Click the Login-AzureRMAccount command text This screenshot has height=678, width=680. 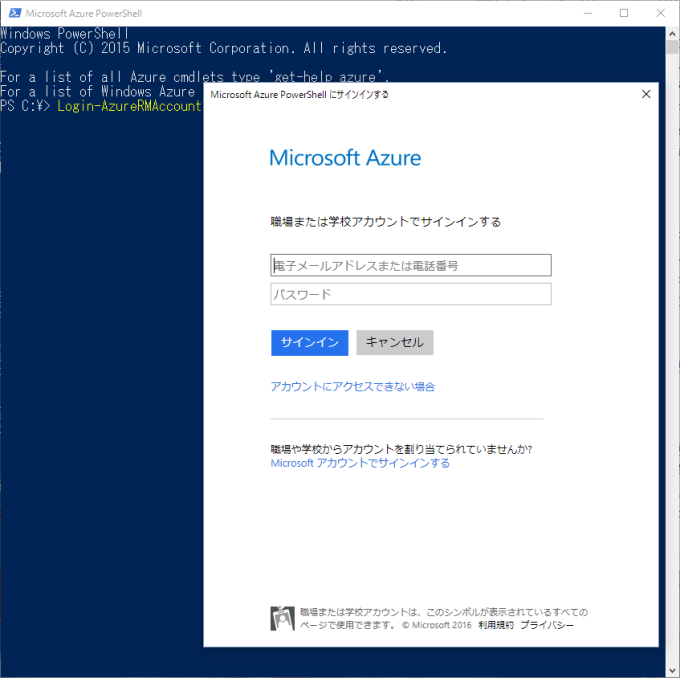point(129,106)
